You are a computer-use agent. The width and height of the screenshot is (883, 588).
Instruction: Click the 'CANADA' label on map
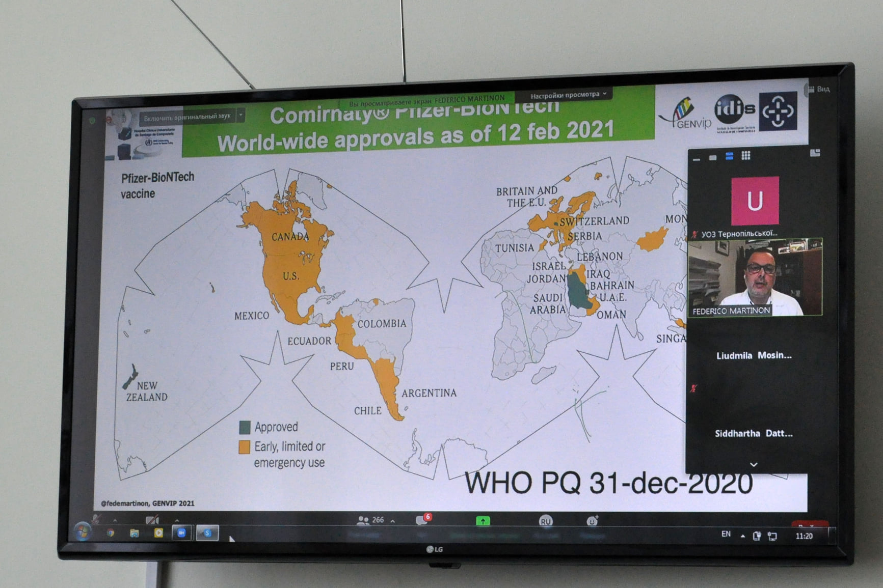coord(290,237)
